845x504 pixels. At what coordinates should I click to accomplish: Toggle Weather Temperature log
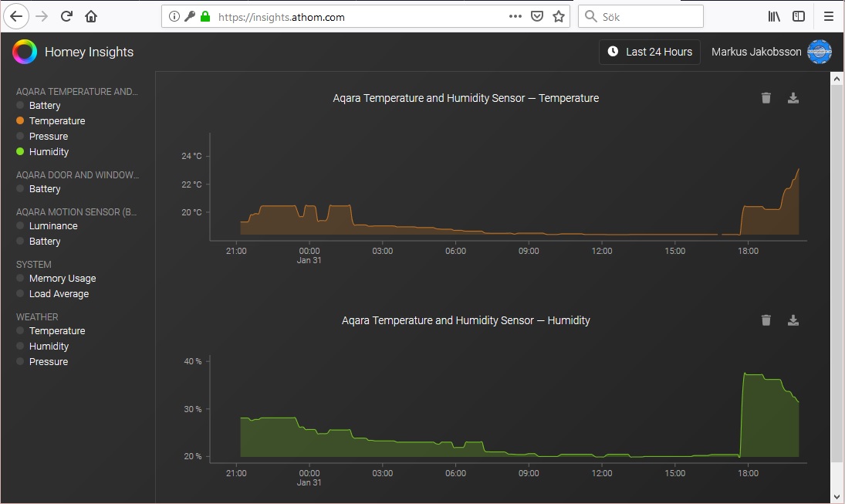tap(57, 331)
